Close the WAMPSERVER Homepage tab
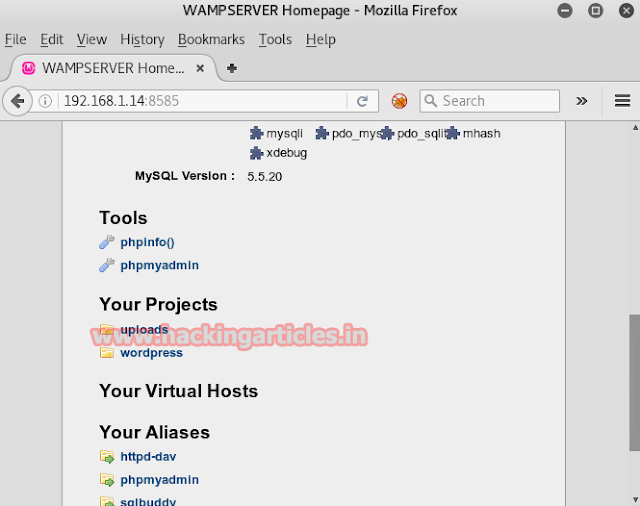Viewport: 640px width, 506px height. point(200,68)
